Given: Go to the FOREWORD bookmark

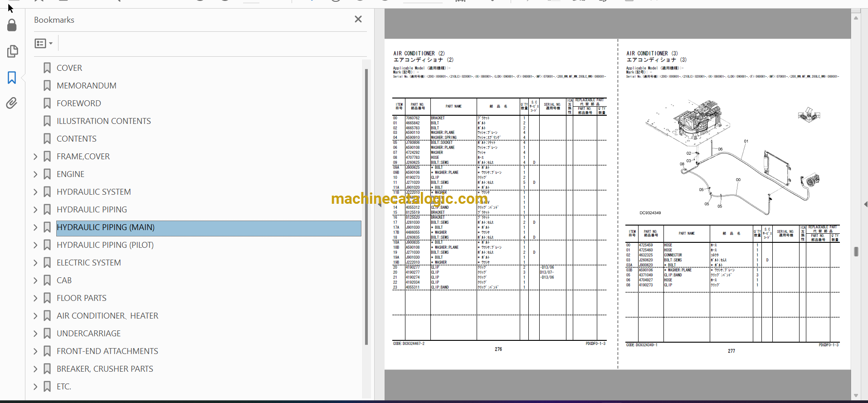Looking at the screenshot, I should (x=78, y=103).
